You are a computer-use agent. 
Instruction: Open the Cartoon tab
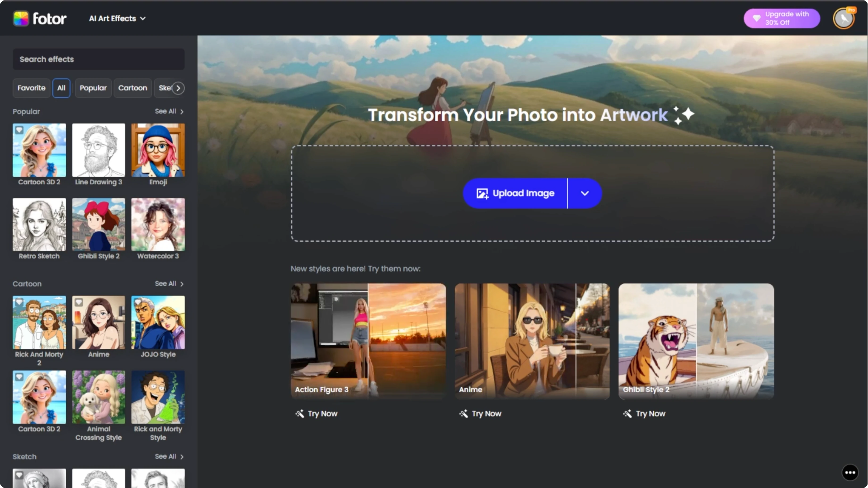tap(132, 88)
